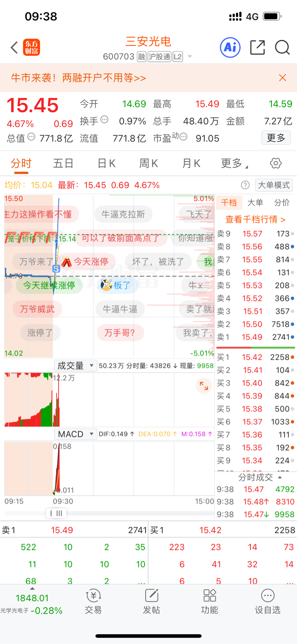Open chart settings gear icon

(x=276, y=163)
